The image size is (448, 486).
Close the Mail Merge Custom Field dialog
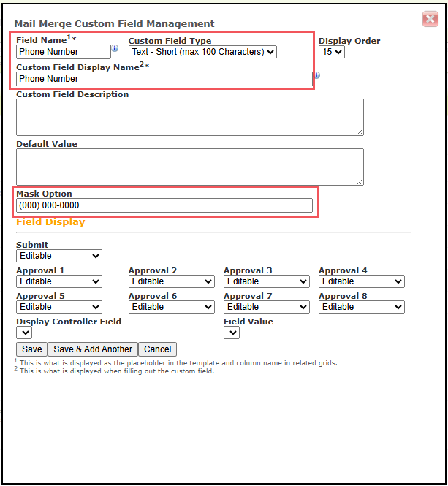click(x=430, y=19)
